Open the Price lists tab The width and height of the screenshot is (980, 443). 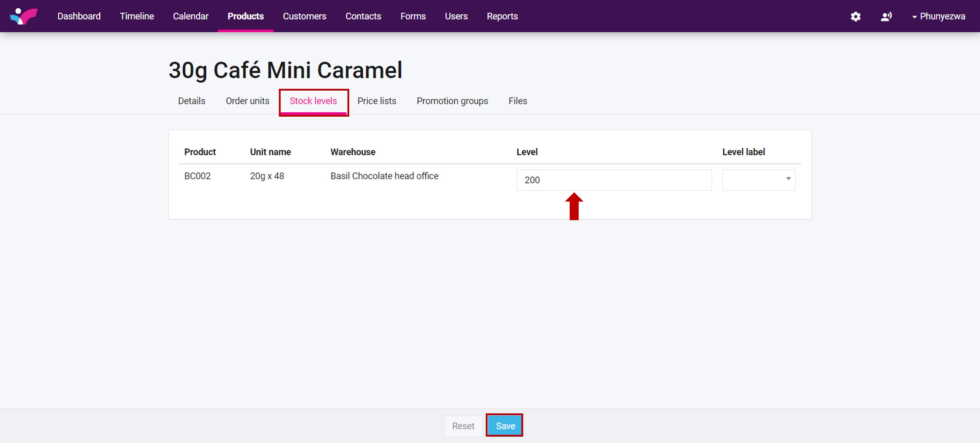(377, 101)
